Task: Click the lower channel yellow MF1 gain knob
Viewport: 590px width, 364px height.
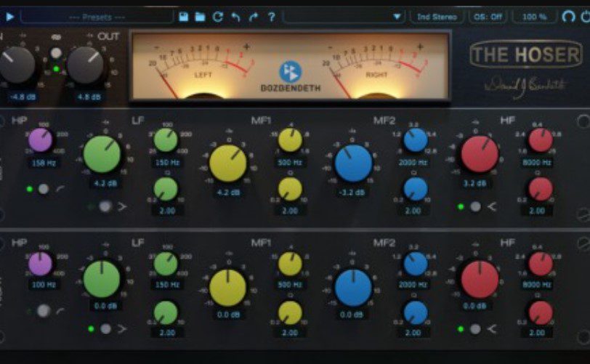Action: pyautogui.click(x=228, y=288)
